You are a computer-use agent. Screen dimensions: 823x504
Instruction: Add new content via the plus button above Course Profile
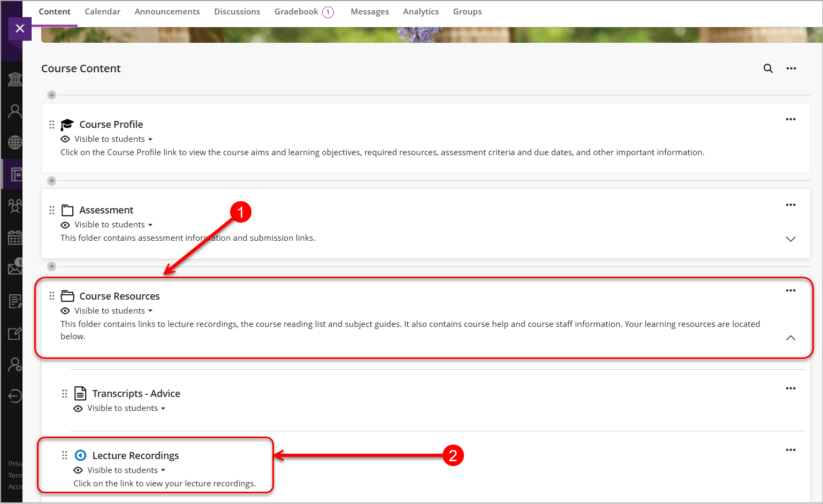click(x=51, y=95)
